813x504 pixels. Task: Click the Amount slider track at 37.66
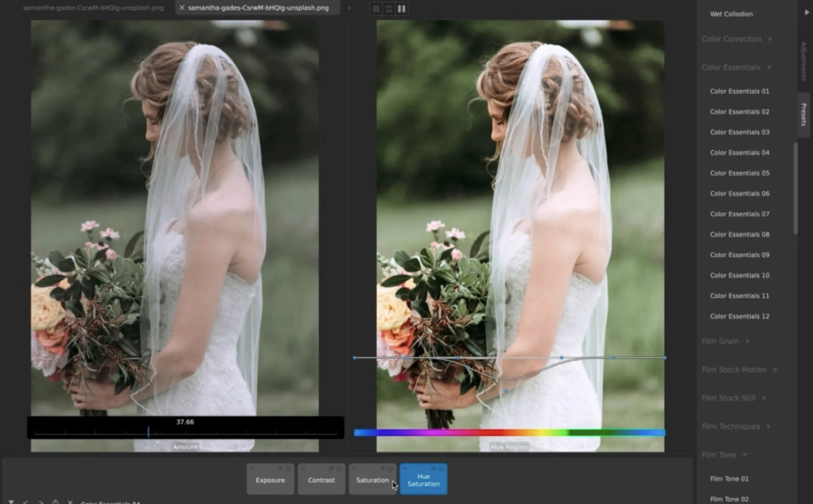tap(148, 432)
